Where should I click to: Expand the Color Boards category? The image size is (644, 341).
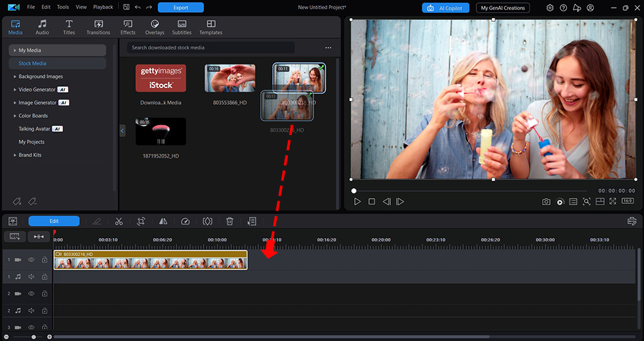coord(15,116)
